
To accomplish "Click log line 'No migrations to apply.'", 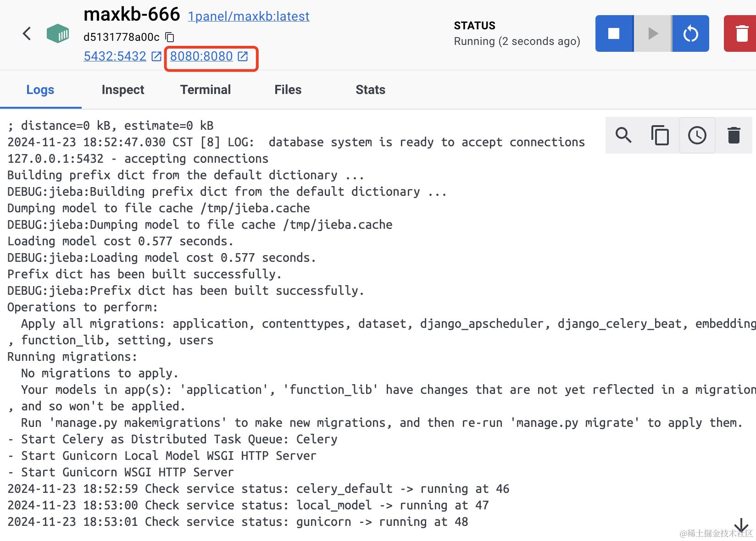I will [100, 373].
